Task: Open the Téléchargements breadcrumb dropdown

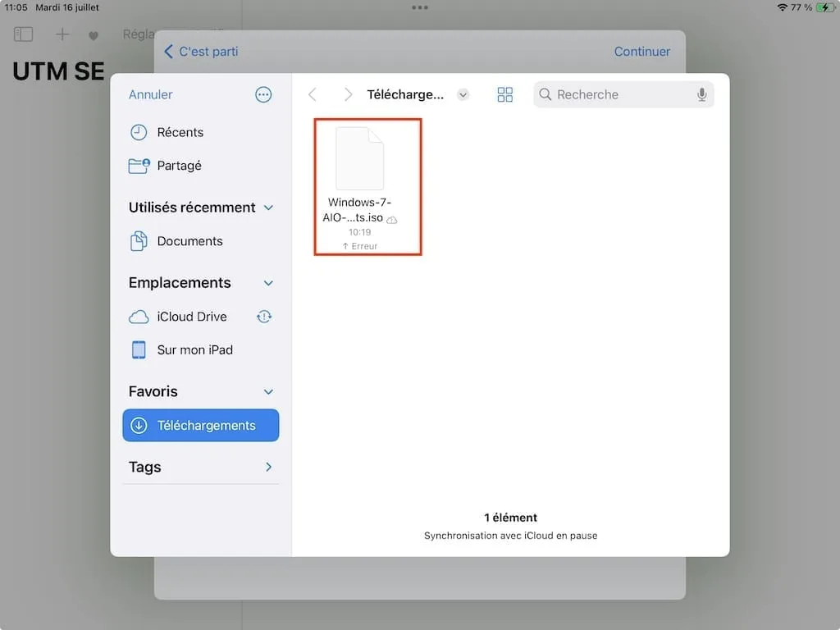Action: [463, 94]
